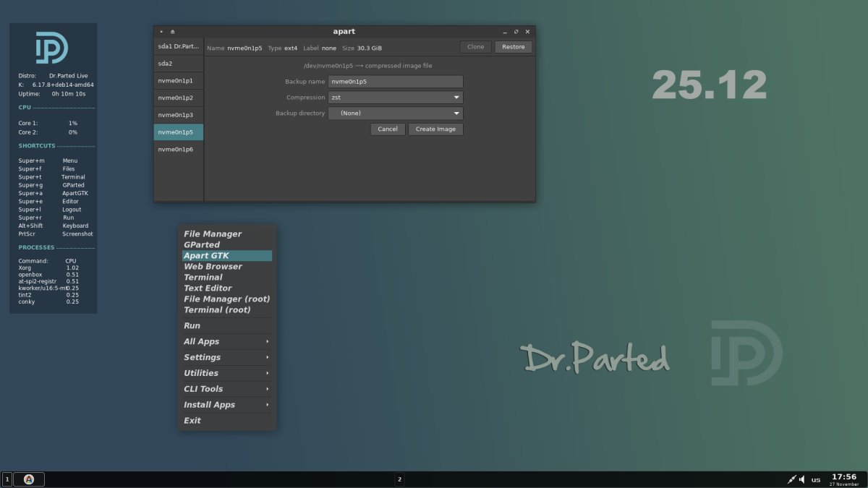Maximize the apart window
The image size is (868, 488).
tap(516, 32)
